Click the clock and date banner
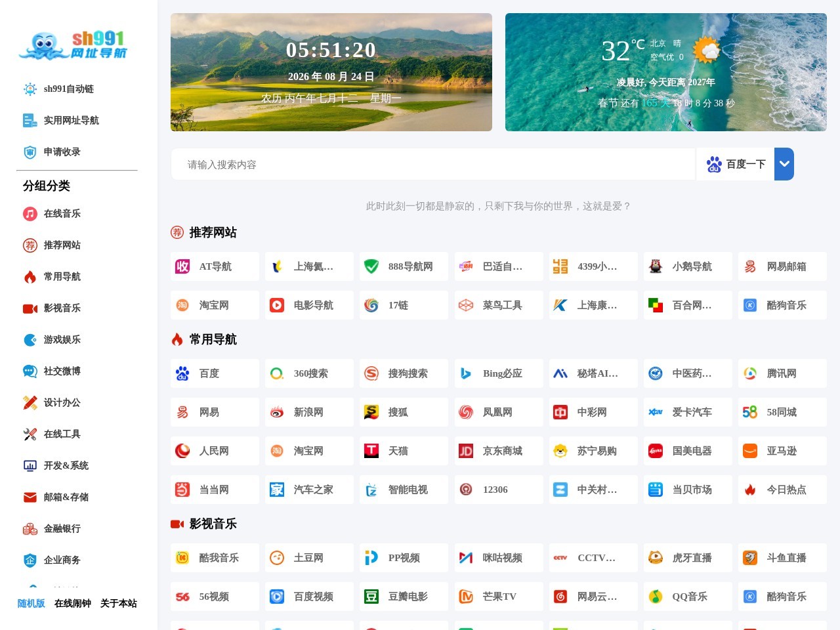Viewport: 840px width, 630px height. coord(331,72)
